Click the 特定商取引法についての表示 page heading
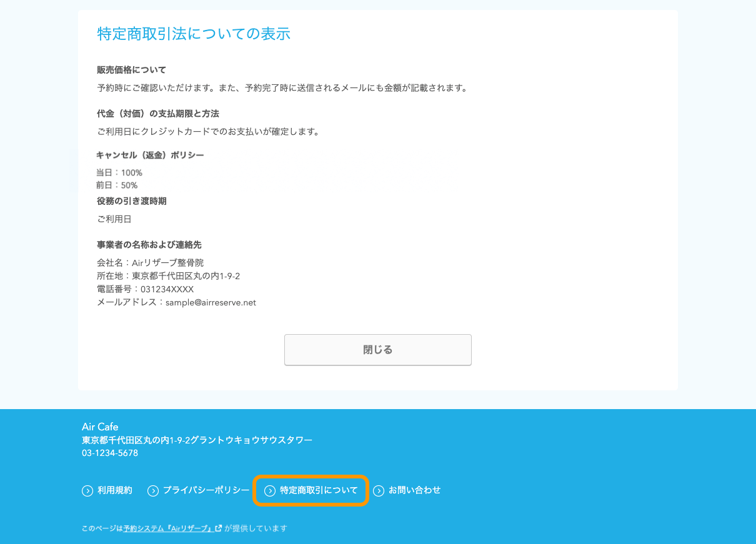Viewport: 756px width, 544px height. coord(194,34)
